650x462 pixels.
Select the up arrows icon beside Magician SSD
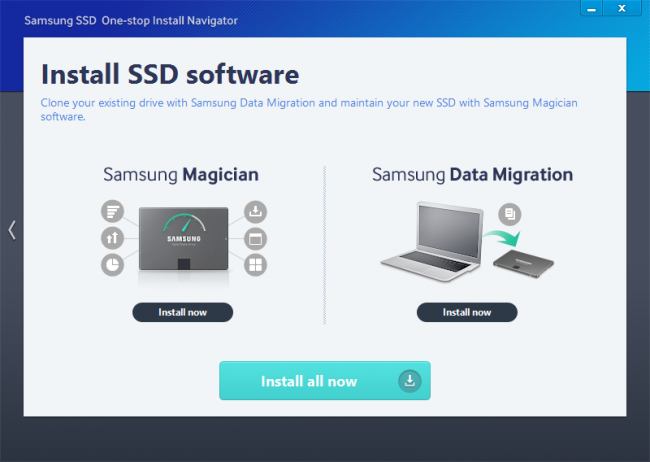point(112,238)
